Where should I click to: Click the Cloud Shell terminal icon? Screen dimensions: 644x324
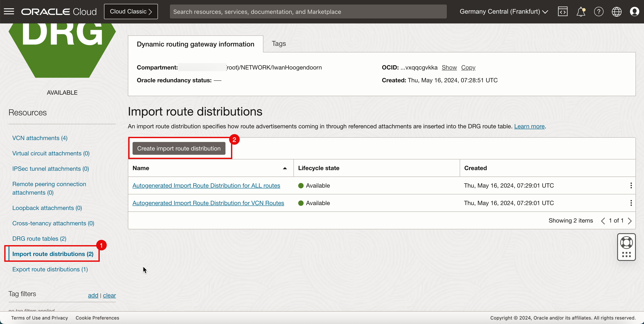563,11
